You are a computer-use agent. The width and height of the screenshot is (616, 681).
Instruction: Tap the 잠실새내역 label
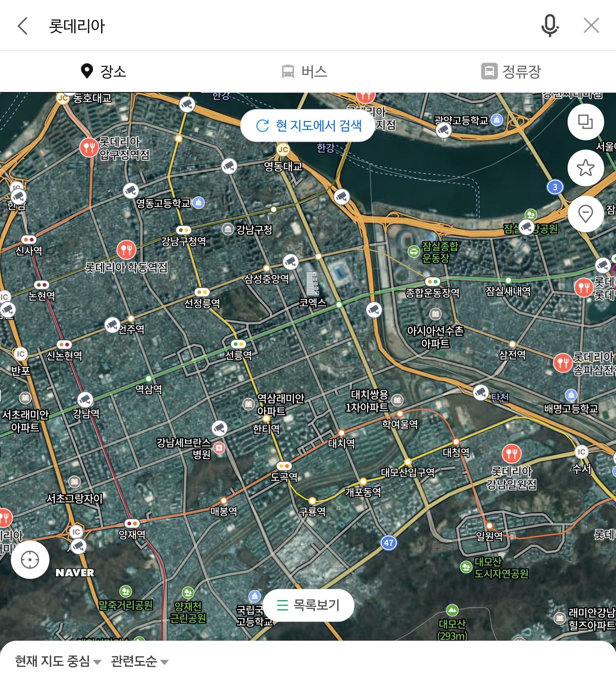coord(508,291)
